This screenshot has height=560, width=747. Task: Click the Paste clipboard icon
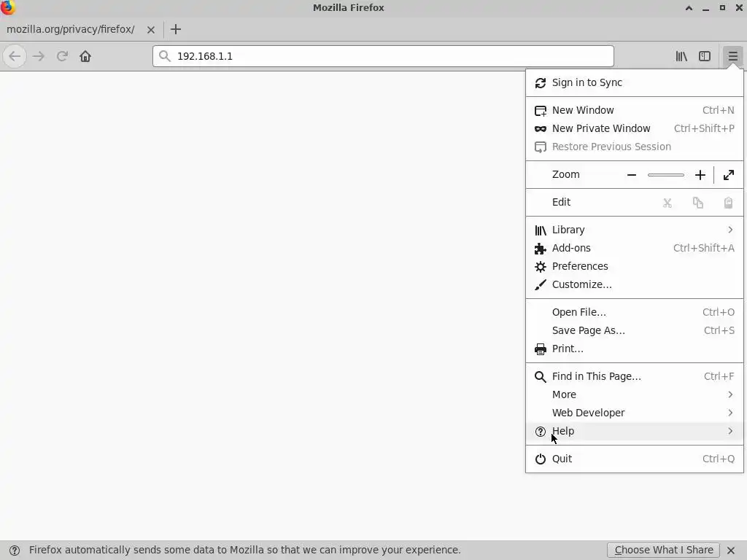(729, 203)
